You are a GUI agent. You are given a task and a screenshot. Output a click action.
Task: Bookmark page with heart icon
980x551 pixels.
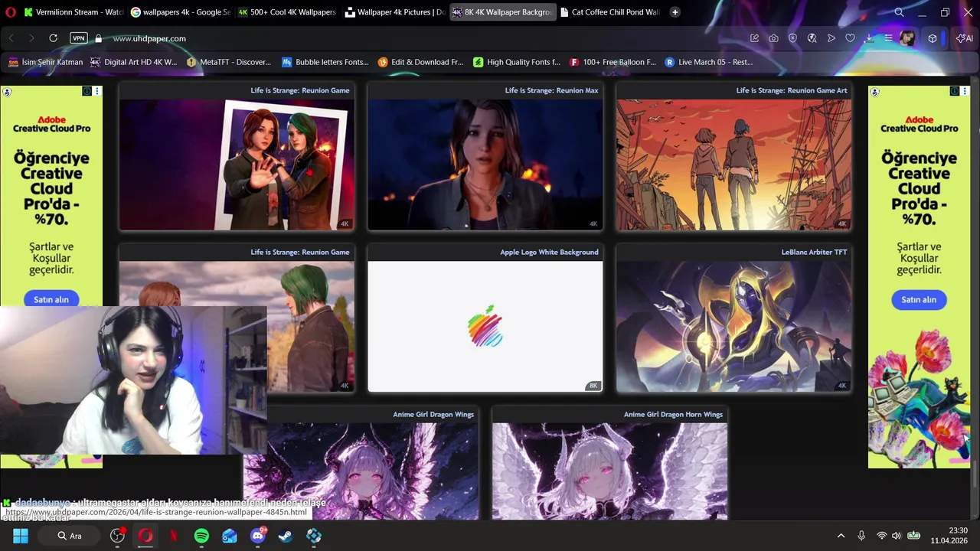point(850,38)
